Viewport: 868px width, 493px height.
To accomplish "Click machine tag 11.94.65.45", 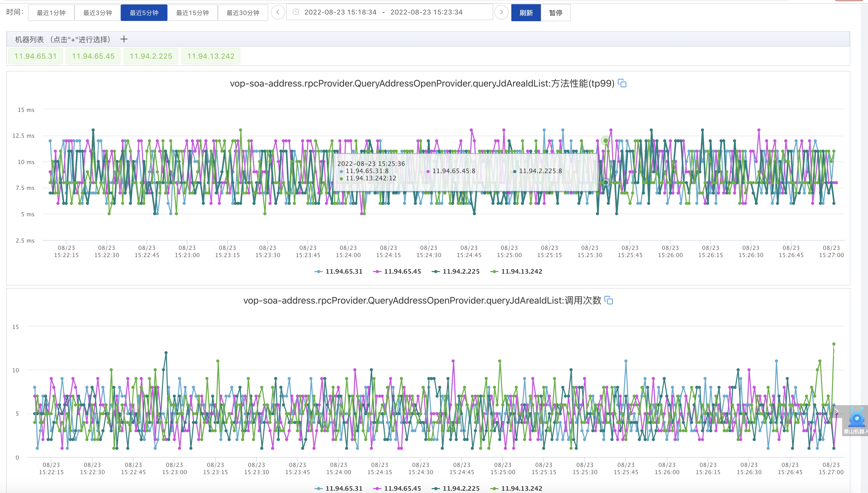I will (93, 56).
